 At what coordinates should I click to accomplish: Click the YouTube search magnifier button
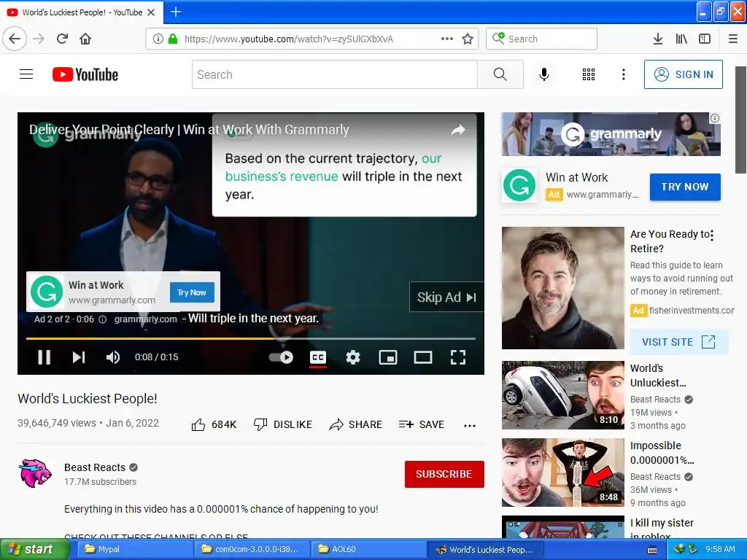tap(500, 74)
